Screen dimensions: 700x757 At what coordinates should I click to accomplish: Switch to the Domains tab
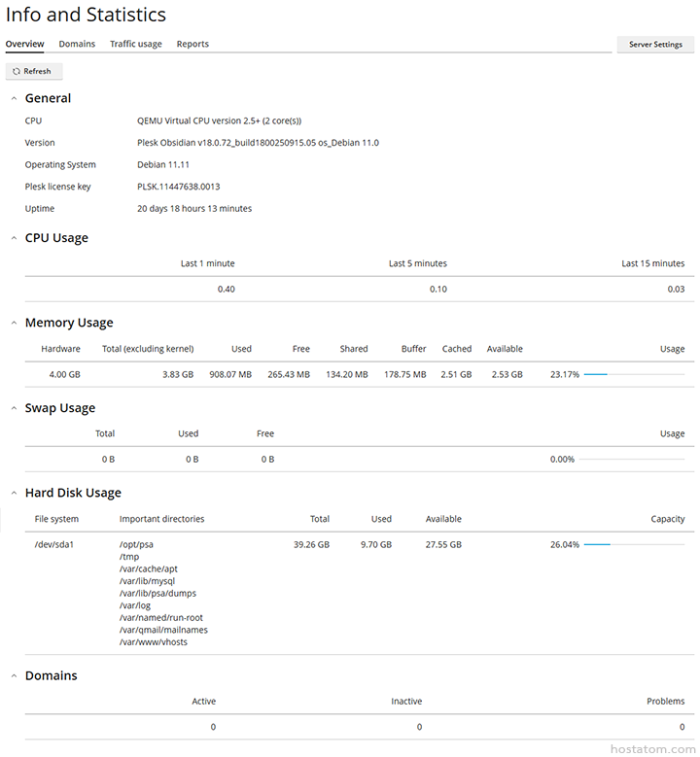[77, 44]
